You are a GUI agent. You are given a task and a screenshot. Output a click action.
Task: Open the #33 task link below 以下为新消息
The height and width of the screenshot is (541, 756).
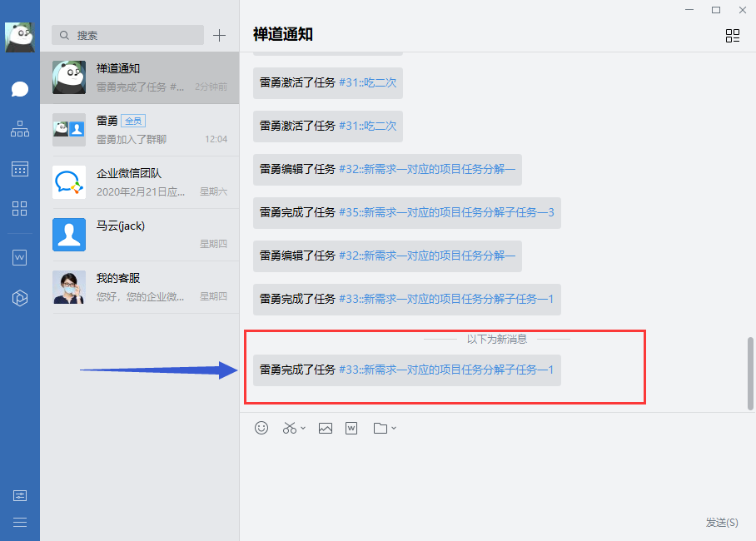point(446,370)
